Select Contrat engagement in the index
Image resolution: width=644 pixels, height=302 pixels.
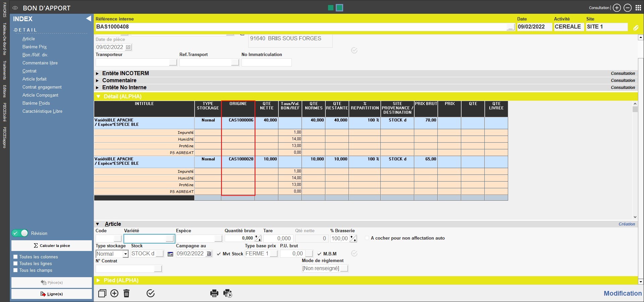pyautogui.click(x=42, y=87)
